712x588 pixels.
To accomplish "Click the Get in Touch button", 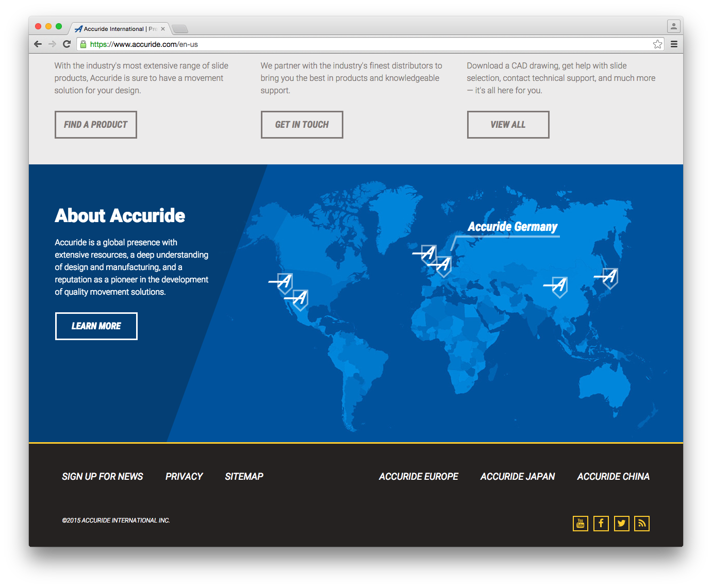I will tap(302, 125).
